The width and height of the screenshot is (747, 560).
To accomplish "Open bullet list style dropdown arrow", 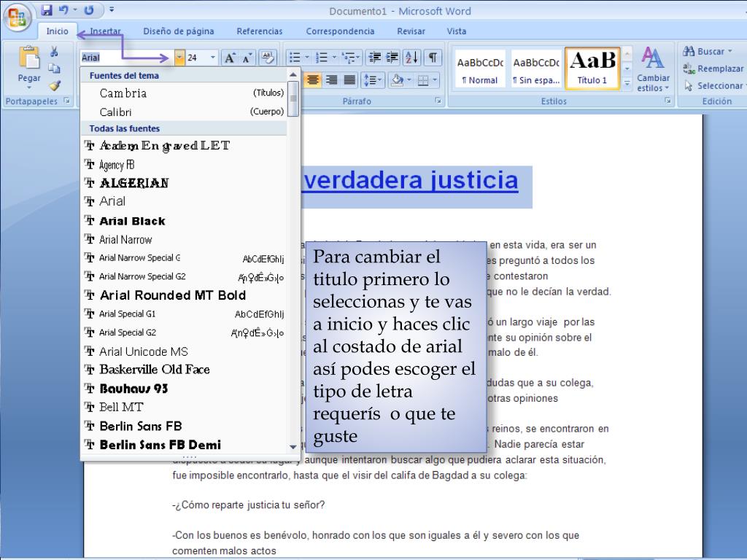I will (x=306, y=58).
